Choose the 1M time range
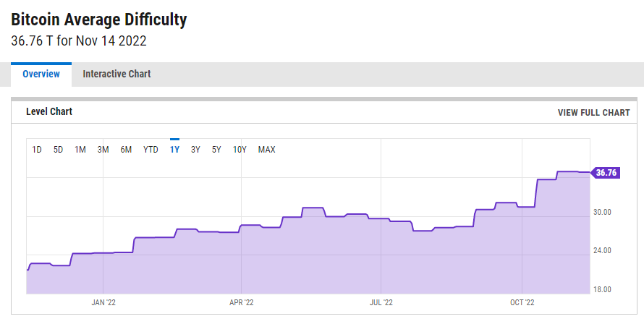The height and width of the screenshot is (324, 644). 80,150
